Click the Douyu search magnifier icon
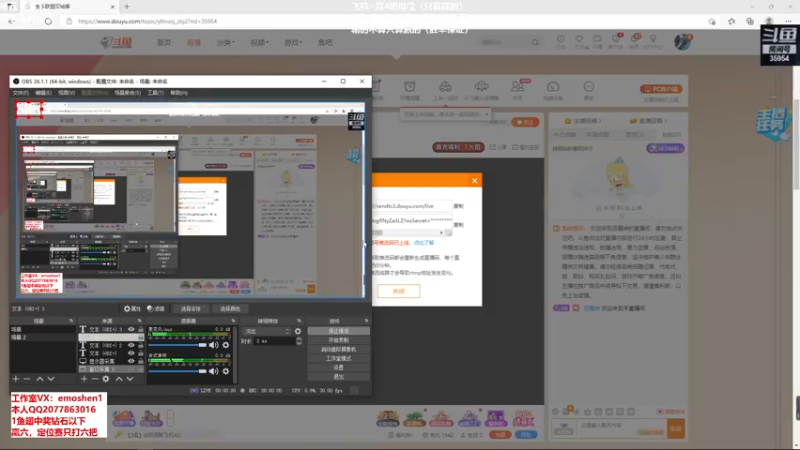Image resolution: width=800 pixels, height=450 pixels. (535, 42)
